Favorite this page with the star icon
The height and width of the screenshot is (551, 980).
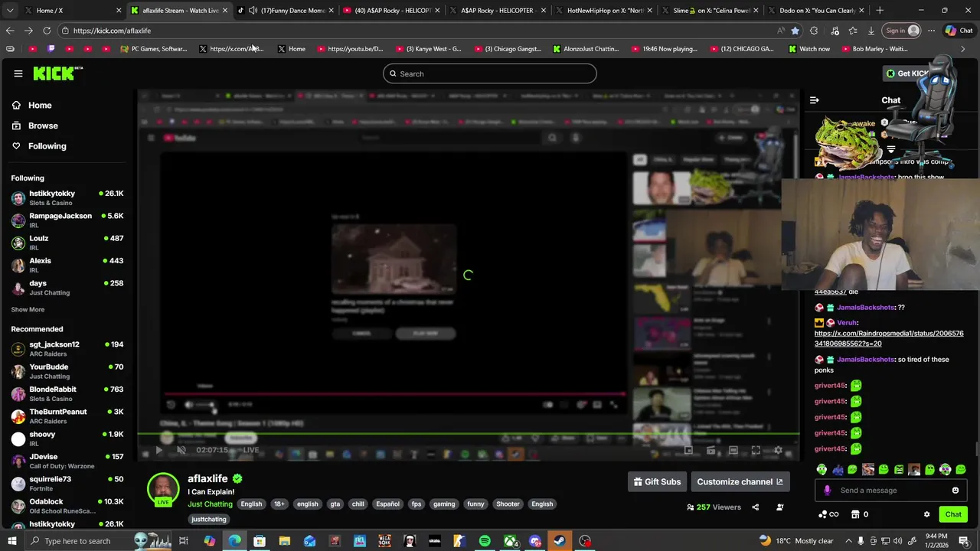pos(795,31)
